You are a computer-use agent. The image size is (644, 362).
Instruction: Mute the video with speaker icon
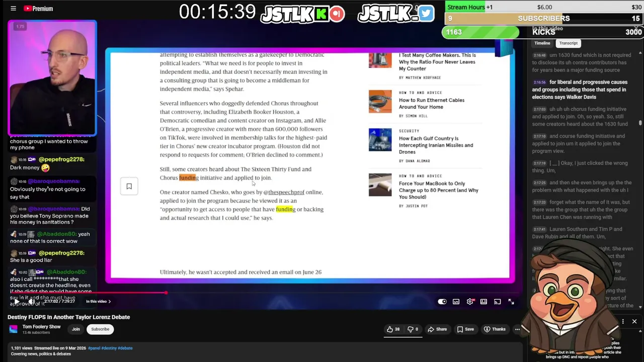31,302
